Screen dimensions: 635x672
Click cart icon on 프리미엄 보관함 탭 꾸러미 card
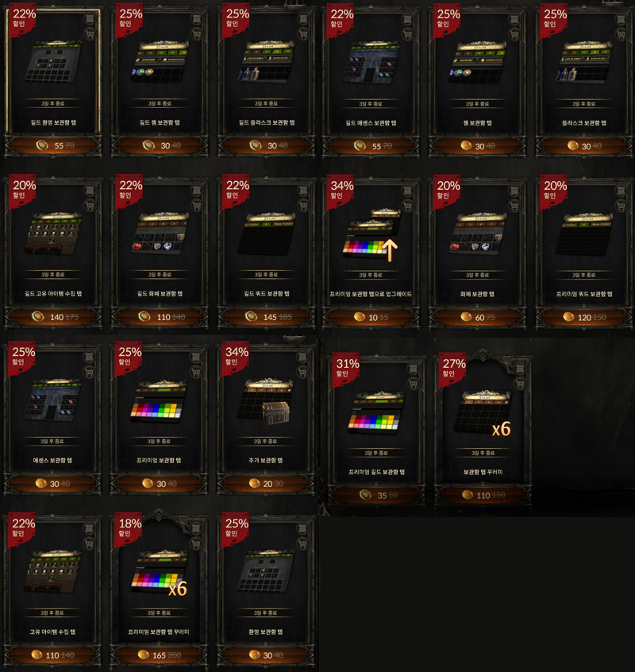pyautogui.click(x=195, y=543)
